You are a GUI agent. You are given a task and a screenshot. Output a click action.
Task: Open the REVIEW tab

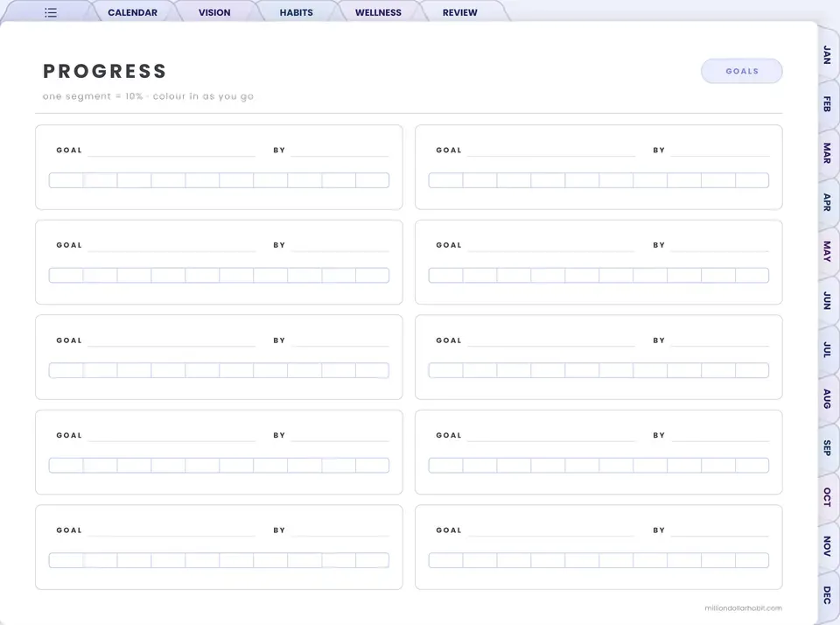point(459,12)
